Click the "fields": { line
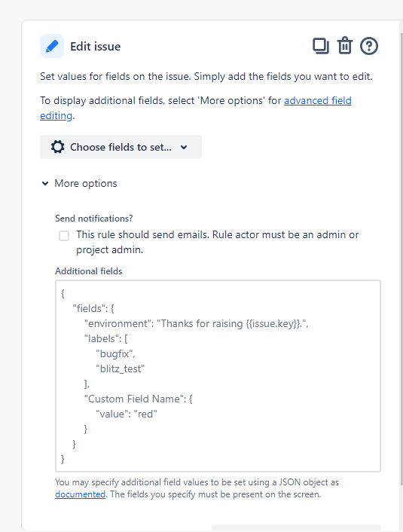Image resolution: width=403 pixels, height=532 pixels. (93, 308)
